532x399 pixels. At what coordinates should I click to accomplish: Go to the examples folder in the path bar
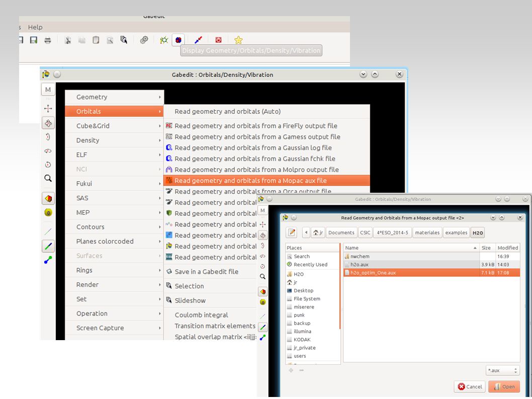[456, 232]
